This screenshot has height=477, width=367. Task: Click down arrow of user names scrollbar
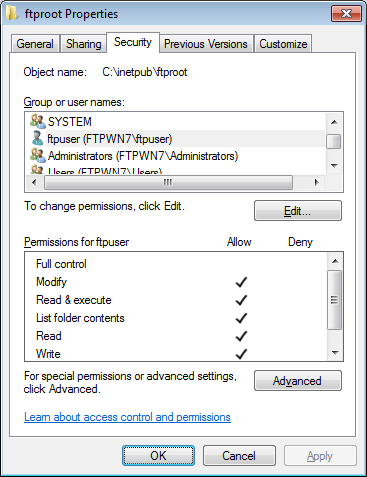tap(334, 166)
